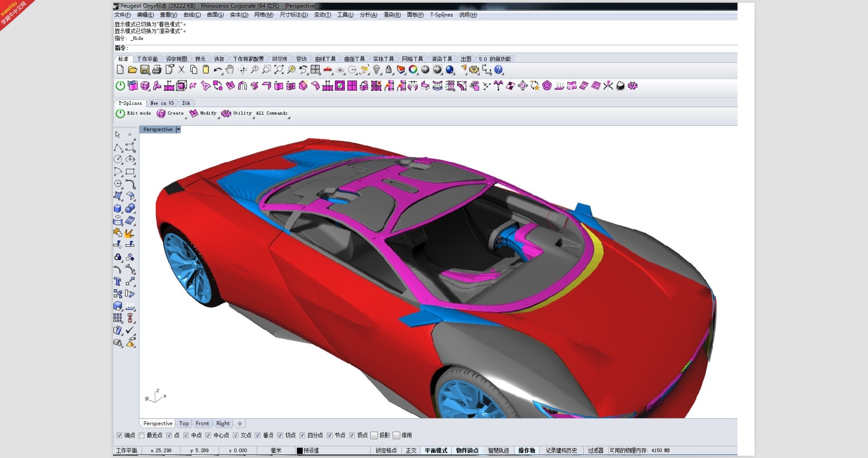Click 记录建构历史 in status bar
Image resolution: width=868 pixels, height=458 pixels.
point(561,450)
